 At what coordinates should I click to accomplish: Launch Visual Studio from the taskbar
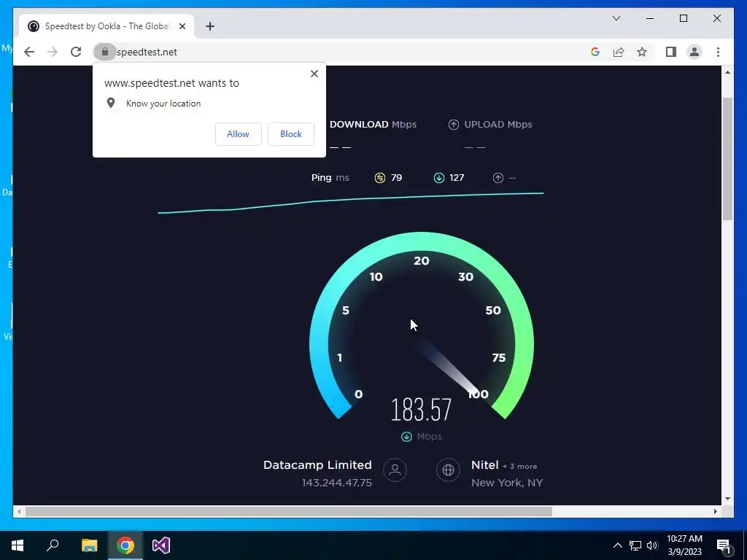point(161,545)
